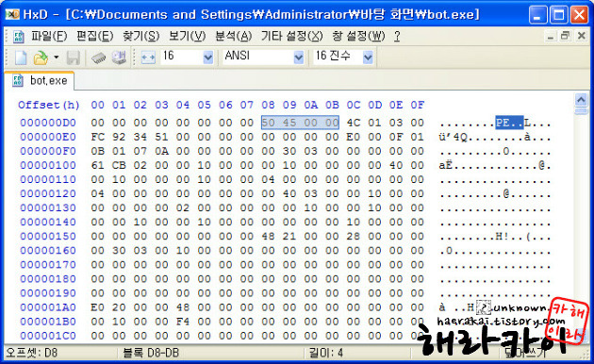Click the Offset(h) column header
Image resolution: width=594 pixels, height=364 pixels.
(48, 105)
